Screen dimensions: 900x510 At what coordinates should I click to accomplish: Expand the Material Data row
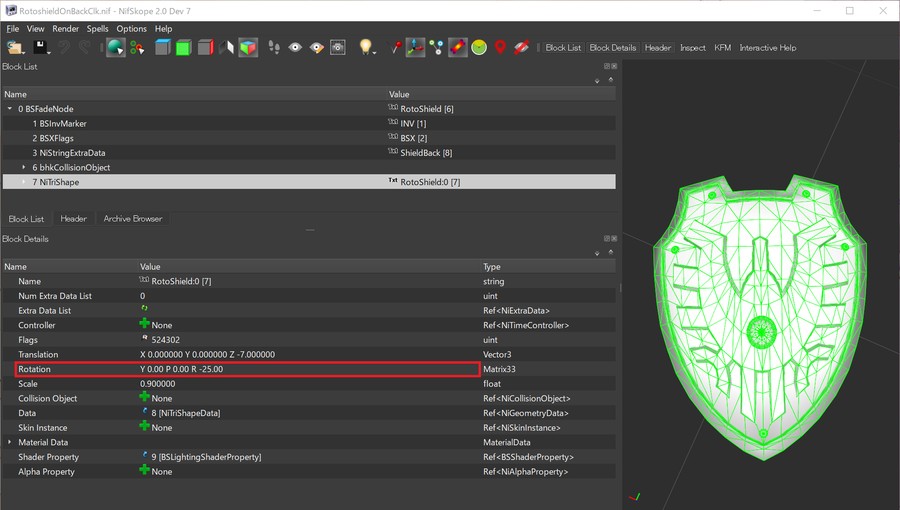click(9, 442)
